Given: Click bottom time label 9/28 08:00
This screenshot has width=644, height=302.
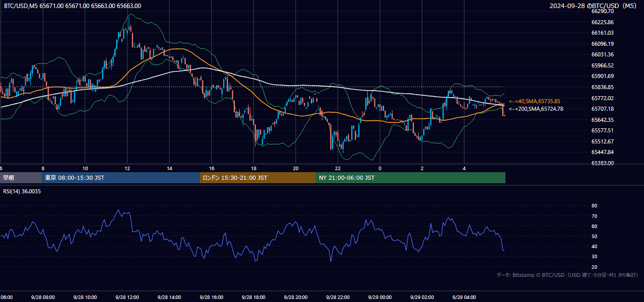Looking at the screenshot, I should point(43,297).
